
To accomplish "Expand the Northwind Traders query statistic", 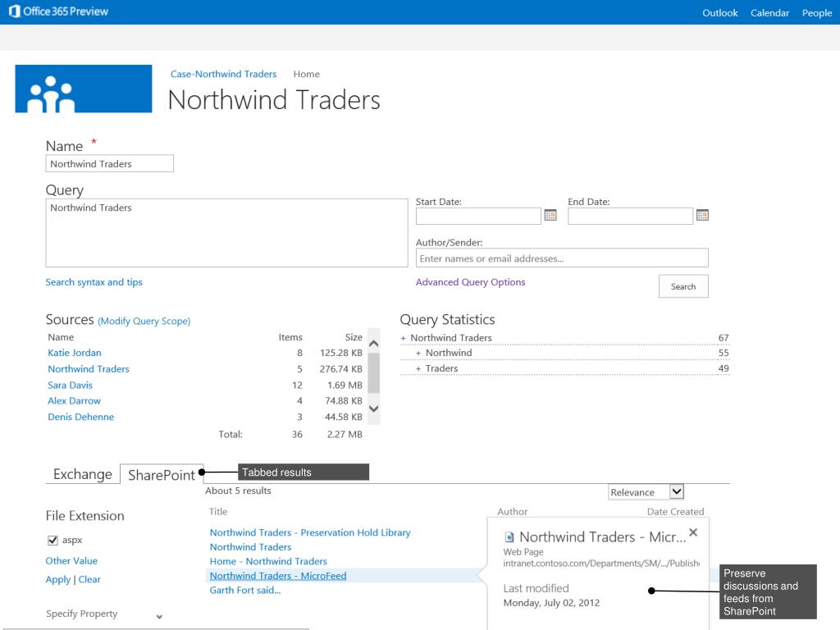I will (x=403, y=338).
